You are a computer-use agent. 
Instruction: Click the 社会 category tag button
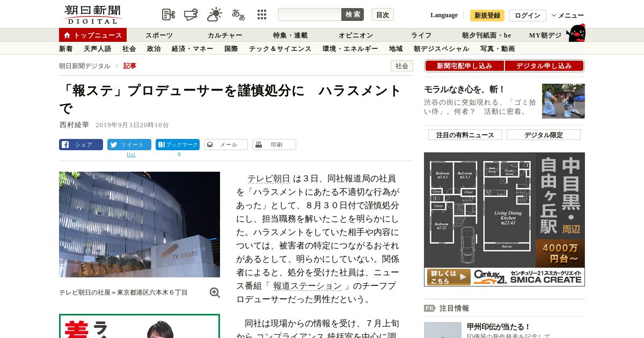tap(402, 66)
